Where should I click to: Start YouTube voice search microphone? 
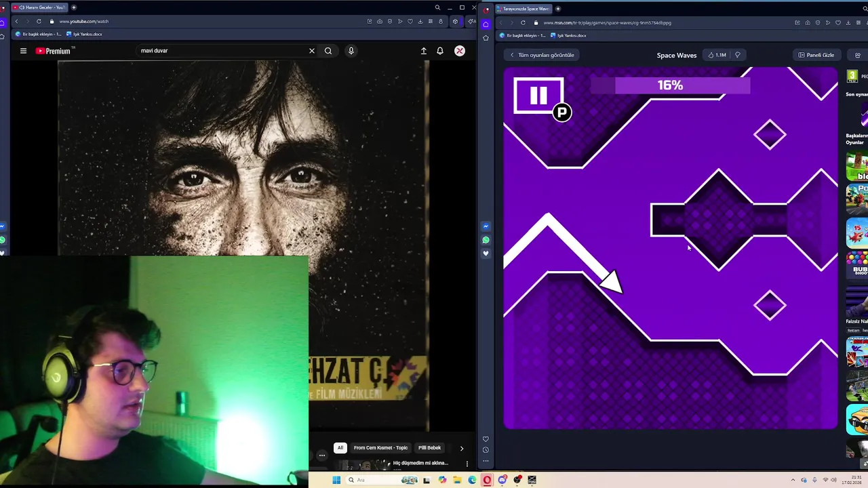tap(351, 51)
